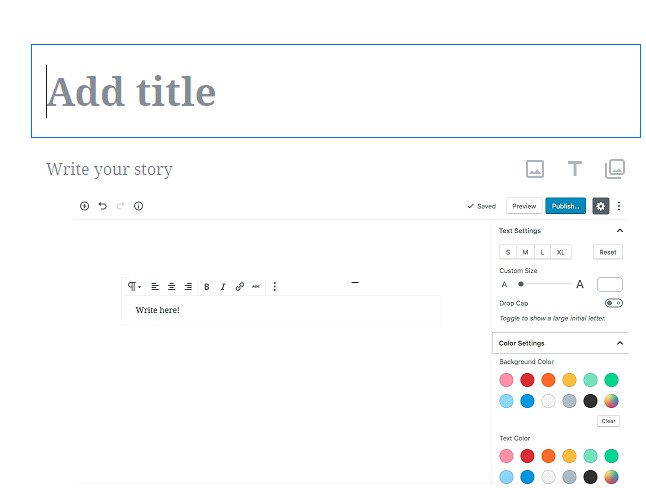
Task: Toggle the settings gear sidebar
Action: (x=601, y=206)
